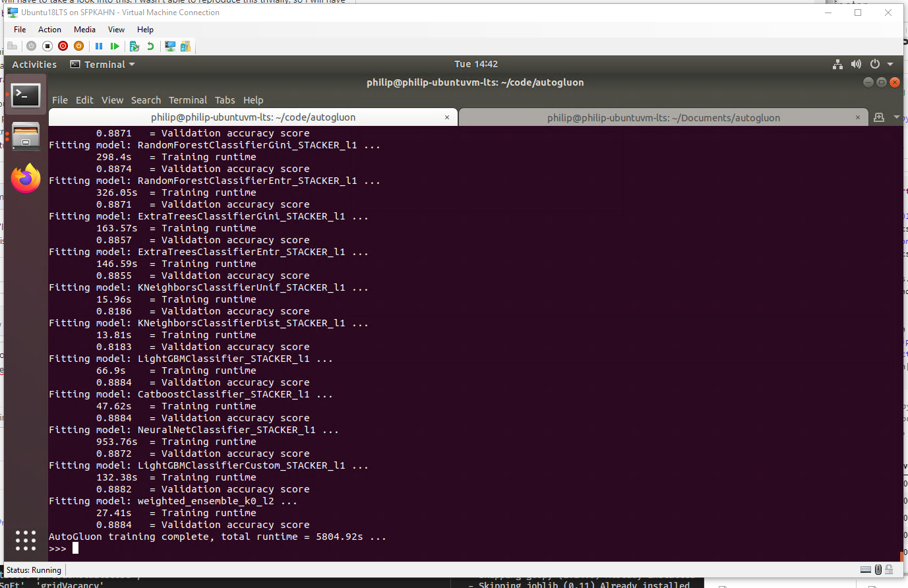
Task: Click the grey Start VM power icon
Action: 31,46
